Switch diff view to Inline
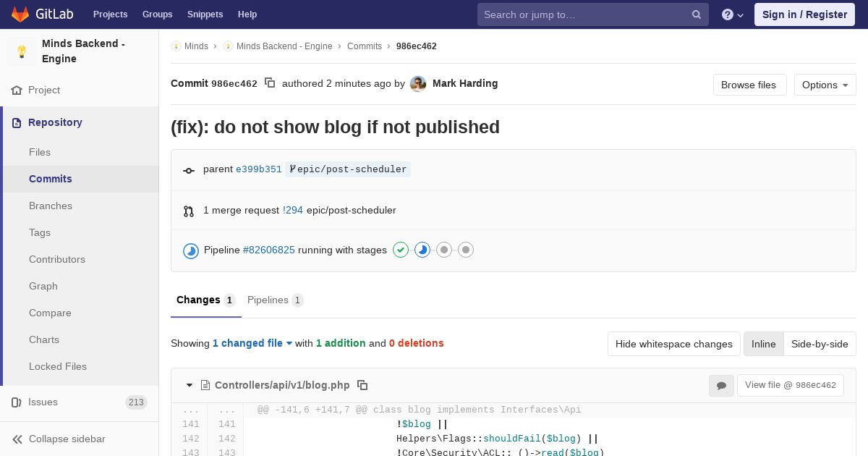Image resolution: width=868 pixels, height=456 pixels. click(x=764, y=344)
